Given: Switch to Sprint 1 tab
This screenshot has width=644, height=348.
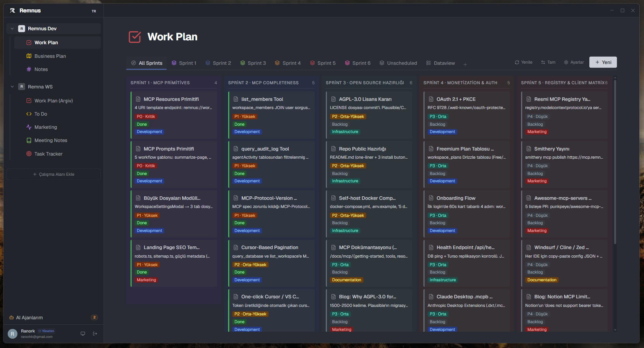Looking at the screenshot, I should (184, 63).
